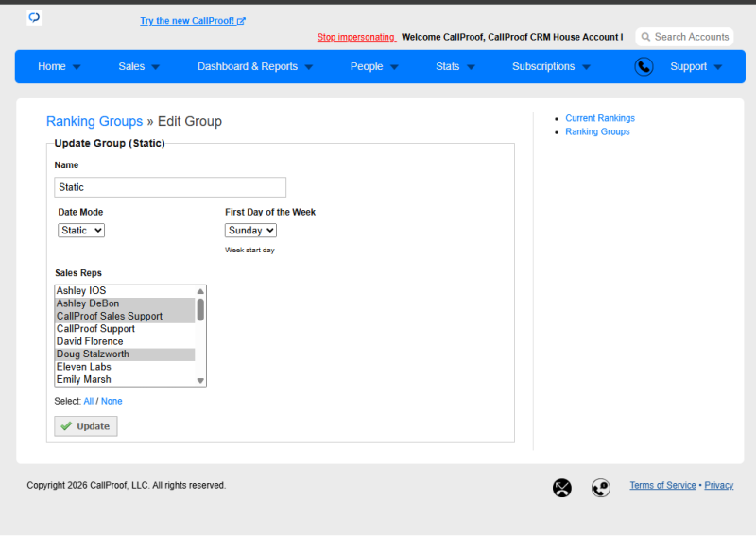Viewport: 756px width, 536px height.
Task: Click the magnifier icon in Search Accounts
Action: 645,37
